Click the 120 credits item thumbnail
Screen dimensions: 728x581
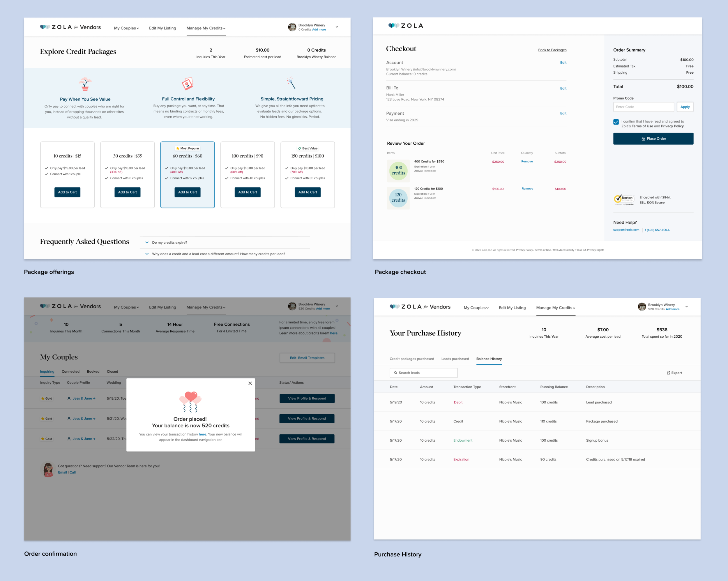tap(398, 198)
